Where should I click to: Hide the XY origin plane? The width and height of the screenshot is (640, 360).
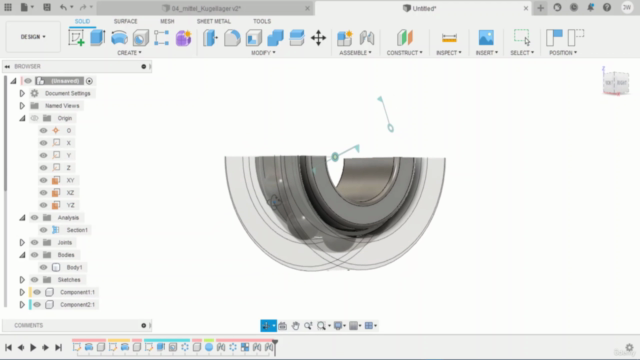43,180
